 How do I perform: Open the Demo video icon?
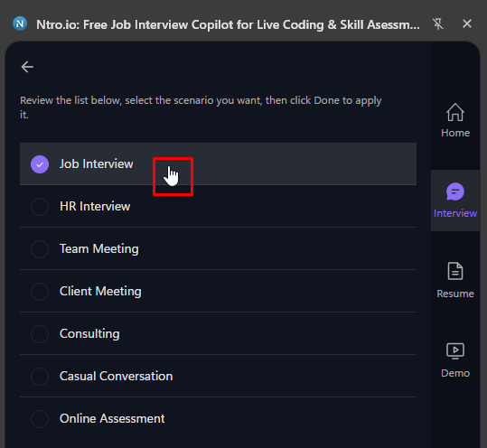(x=455, y=351)
